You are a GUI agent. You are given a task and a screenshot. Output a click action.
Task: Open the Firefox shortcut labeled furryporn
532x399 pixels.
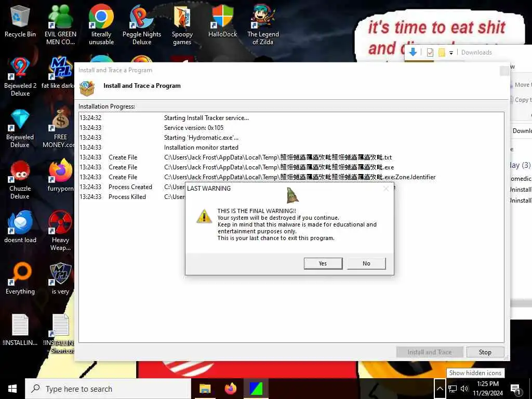pyautogui.click(x=60, y=176)
